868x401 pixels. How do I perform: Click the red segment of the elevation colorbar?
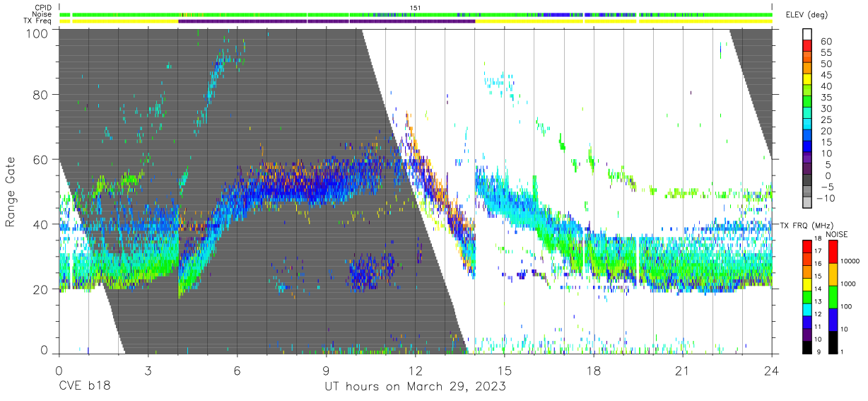[x=809, y=45]
